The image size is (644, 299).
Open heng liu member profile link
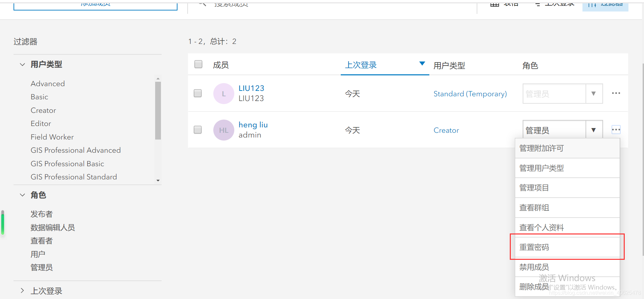[x=253, y=125]
